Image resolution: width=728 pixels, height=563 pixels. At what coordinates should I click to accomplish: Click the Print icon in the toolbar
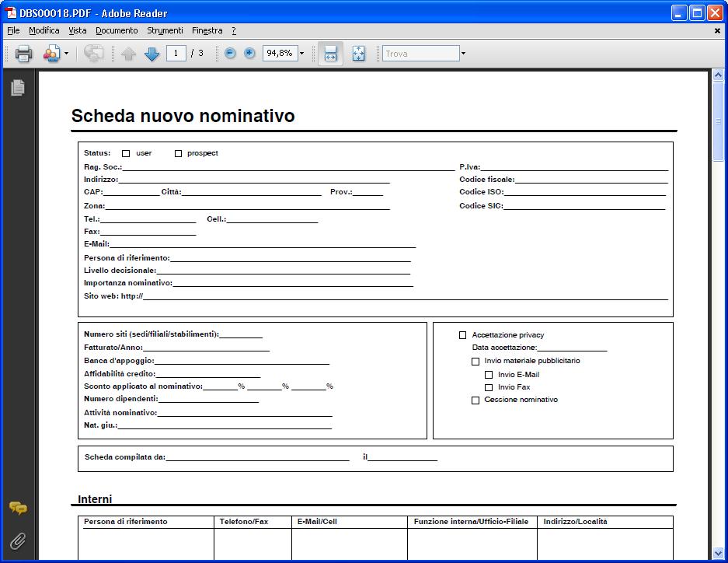23,54
